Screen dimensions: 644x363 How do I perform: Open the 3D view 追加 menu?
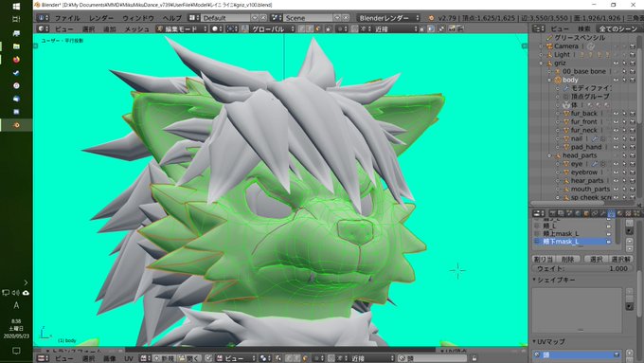point(109,29)
